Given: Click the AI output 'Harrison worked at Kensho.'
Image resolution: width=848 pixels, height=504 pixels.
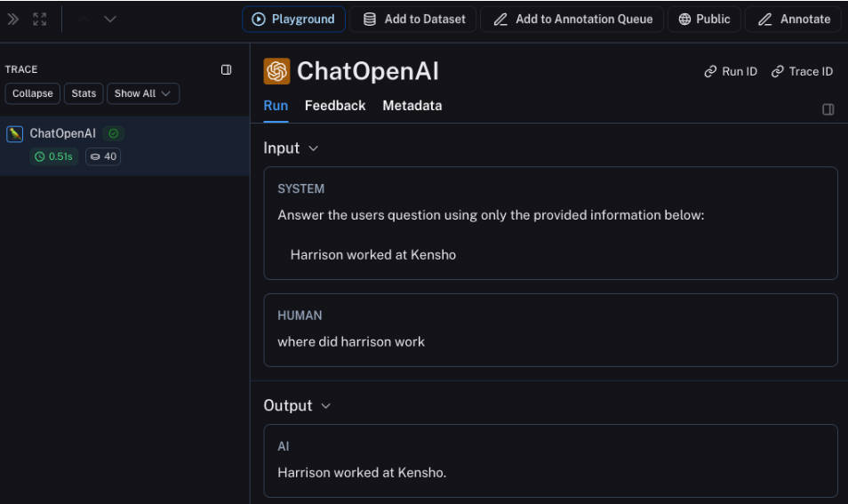Looking at the screenshot, I should pos(362,473).
